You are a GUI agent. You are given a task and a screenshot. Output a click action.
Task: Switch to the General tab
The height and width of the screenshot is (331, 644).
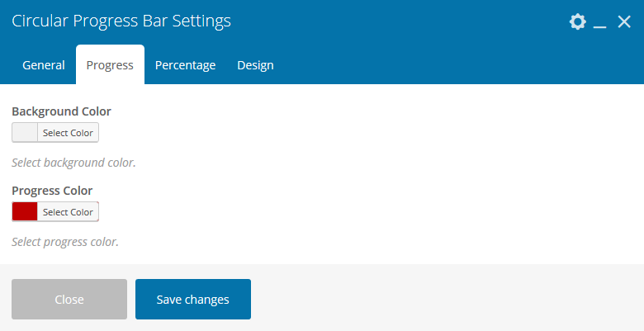[44, 65]
